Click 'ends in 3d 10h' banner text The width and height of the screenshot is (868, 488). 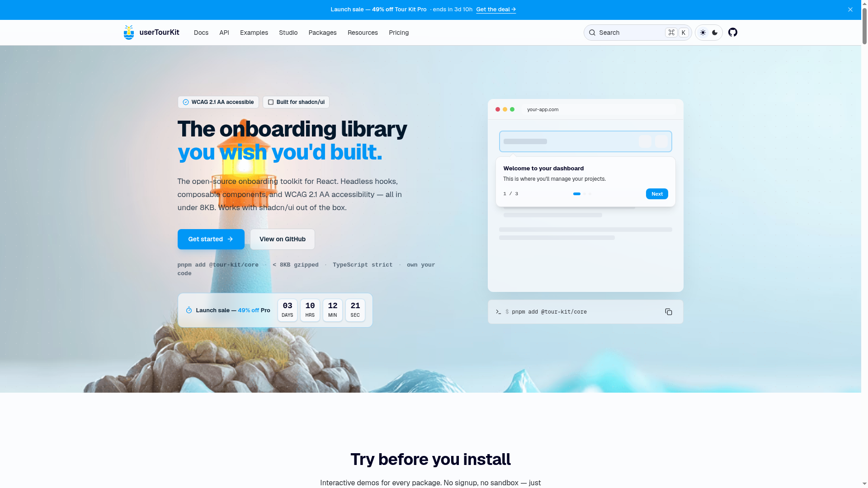pyautogui.click(x=453, y=9)
